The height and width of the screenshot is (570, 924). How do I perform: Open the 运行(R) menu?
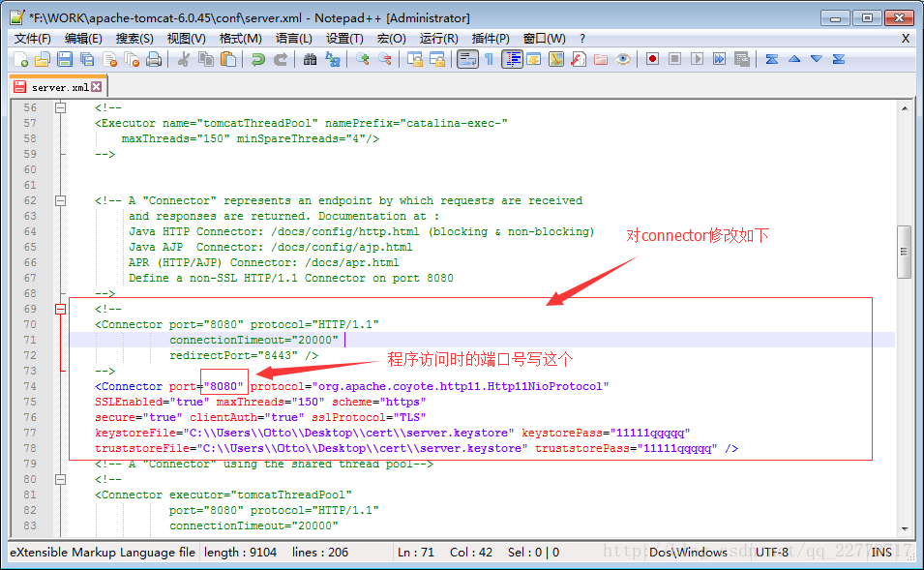[438, 39]
